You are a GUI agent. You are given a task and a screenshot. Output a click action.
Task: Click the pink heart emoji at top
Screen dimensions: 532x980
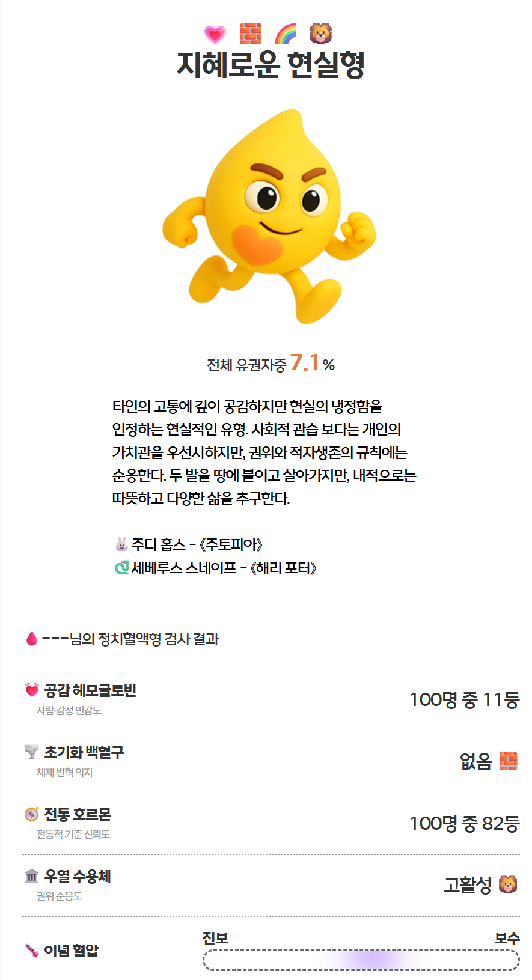click(215, 34)
